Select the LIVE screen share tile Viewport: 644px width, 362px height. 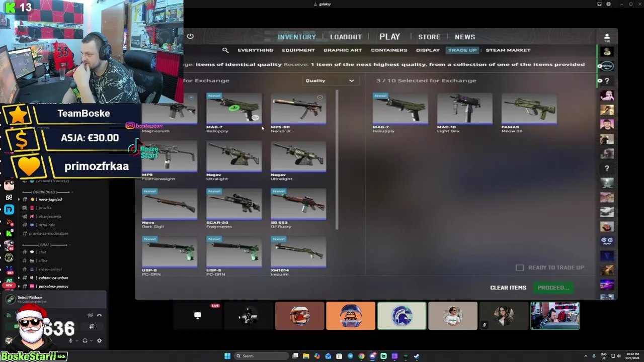click(198, 316)
